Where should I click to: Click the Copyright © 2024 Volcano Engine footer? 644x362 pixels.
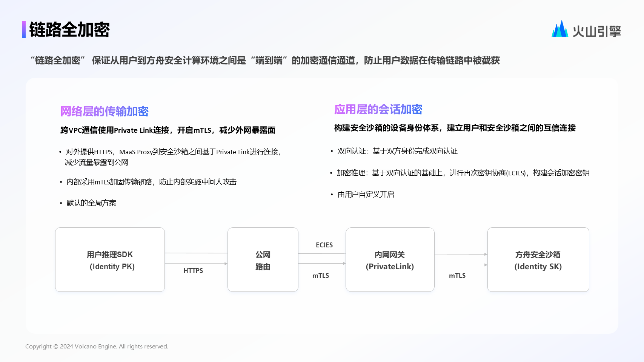click(97, 346)
